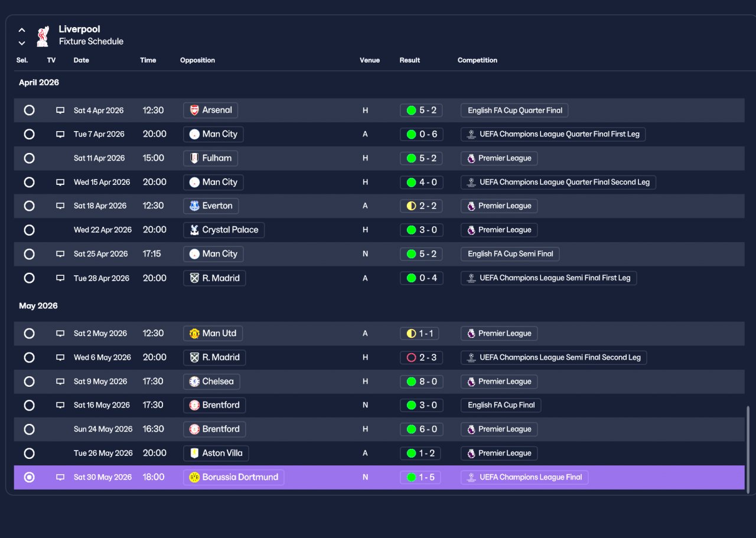
Task: Click the Crystal Palace club badge
Action: coord(194,230)
